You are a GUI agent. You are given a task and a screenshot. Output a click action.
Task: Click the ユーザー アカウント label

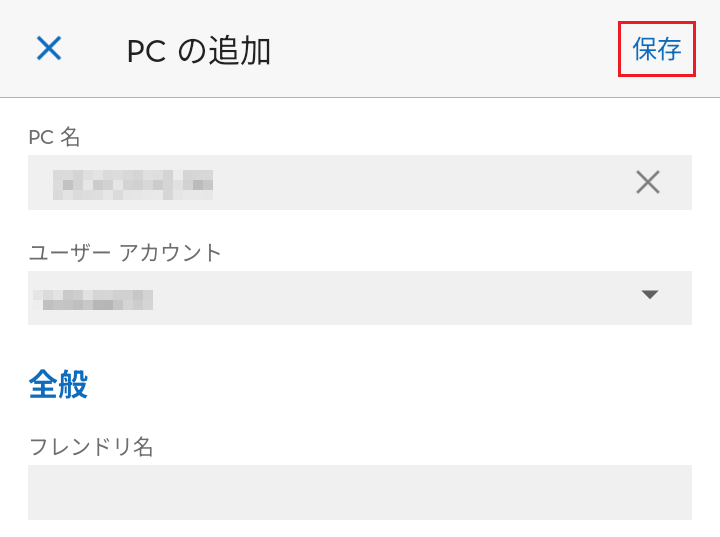coord(125,253)
